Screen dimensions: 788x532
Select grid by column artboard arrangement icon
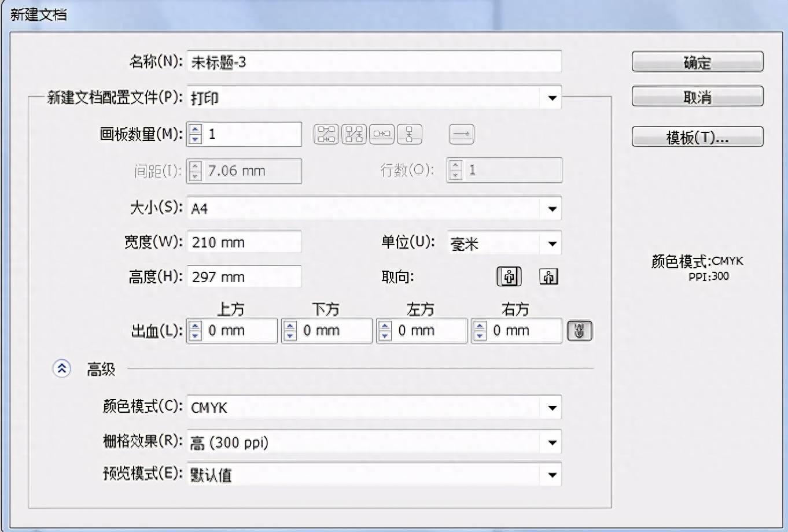[354, 134]
